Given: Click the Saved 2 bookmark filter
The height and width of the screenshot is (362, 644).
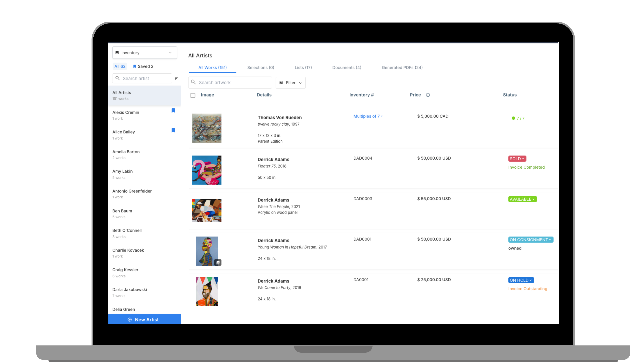Looking at the screenshot, I should (143, 66).
